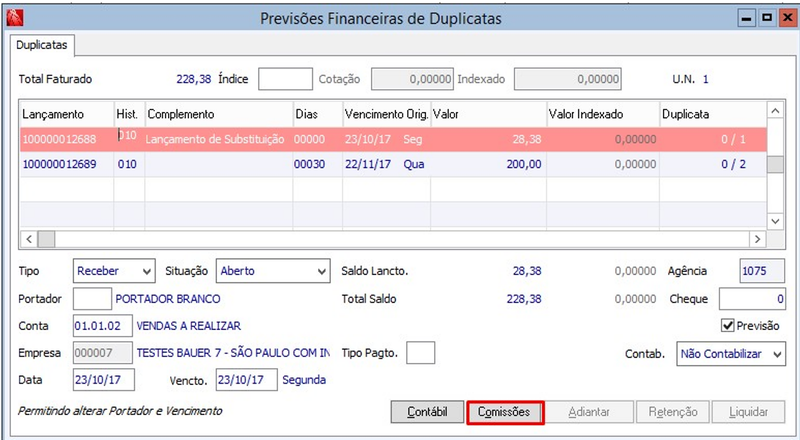The width and height of the screenshot is (800, 440).
Task: Click the Dias column header
Action: pos(317,114)
